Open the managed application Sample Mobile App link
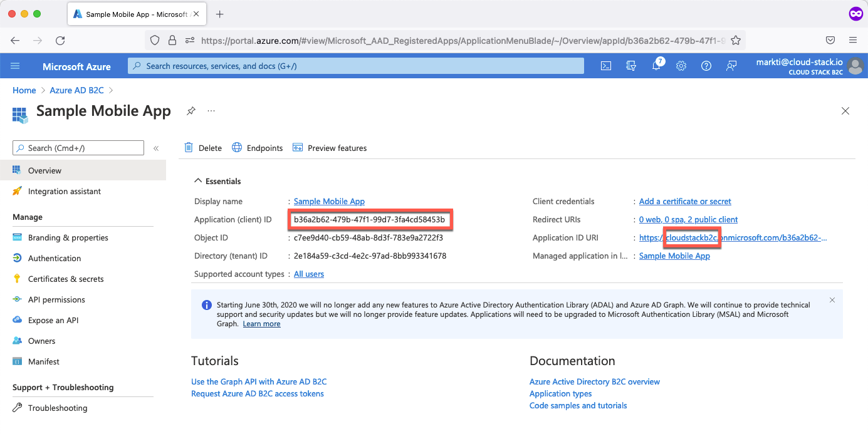Screen dimensions: 868x434 674,256
